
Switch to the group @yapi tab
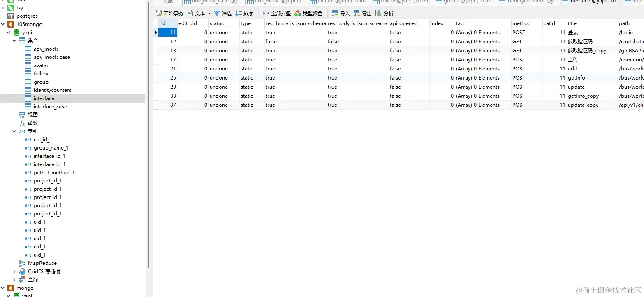pyautogui.click(x=465, y=2)
